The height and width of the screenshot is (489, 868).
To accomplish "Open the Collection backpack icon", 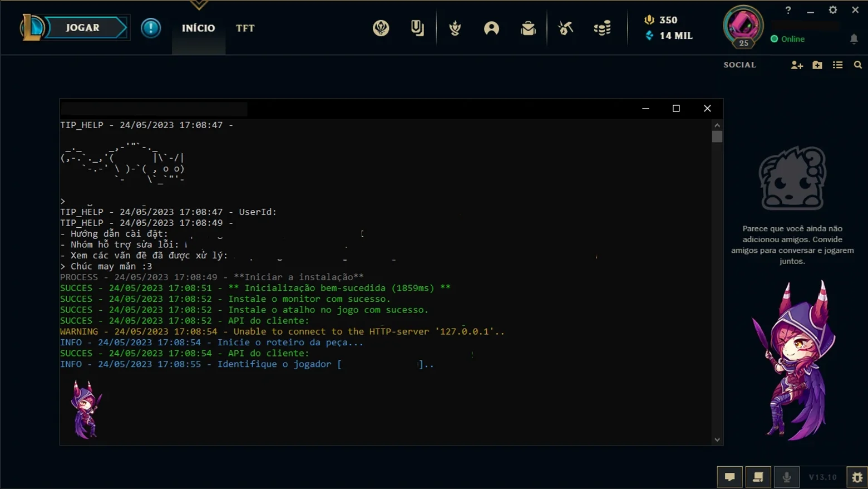I will [528, 28].
